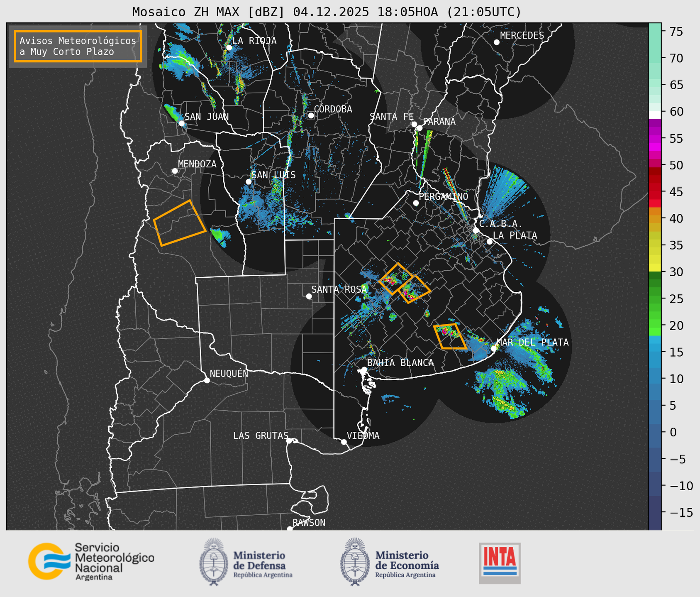The width and height of the screenshot is (700, 597).
Task: Click the SANTA FE city marker dot
Action: (x=414, y=124)
